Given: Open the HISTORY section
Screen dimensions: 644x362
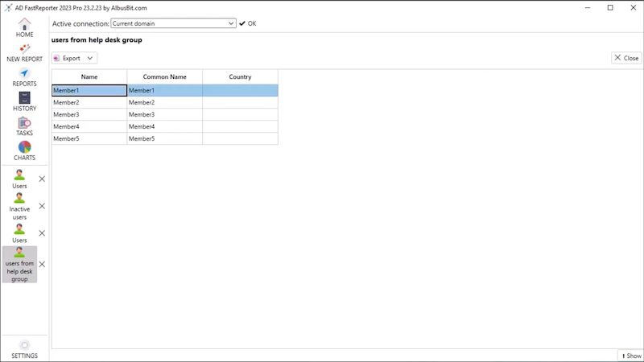Looking at the screenshot, I should [24, 102].
